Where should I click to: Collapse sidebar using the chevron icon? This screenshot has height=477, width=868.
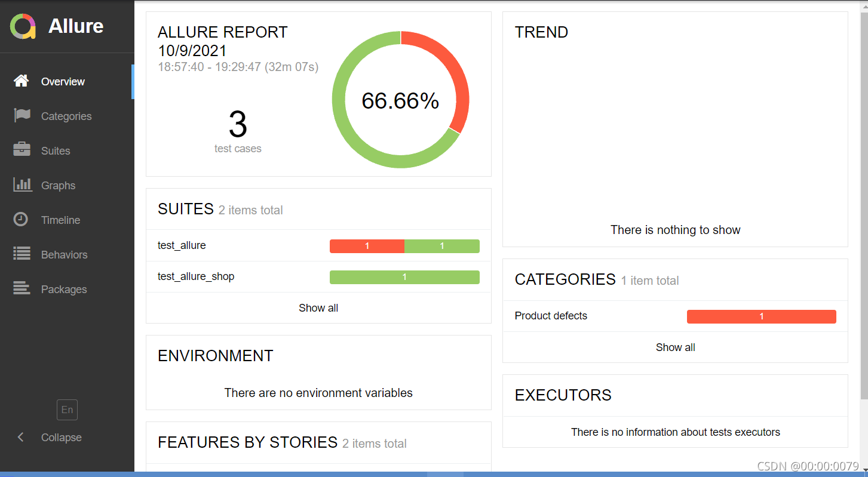pyautogui.click(x=20, y=438)
